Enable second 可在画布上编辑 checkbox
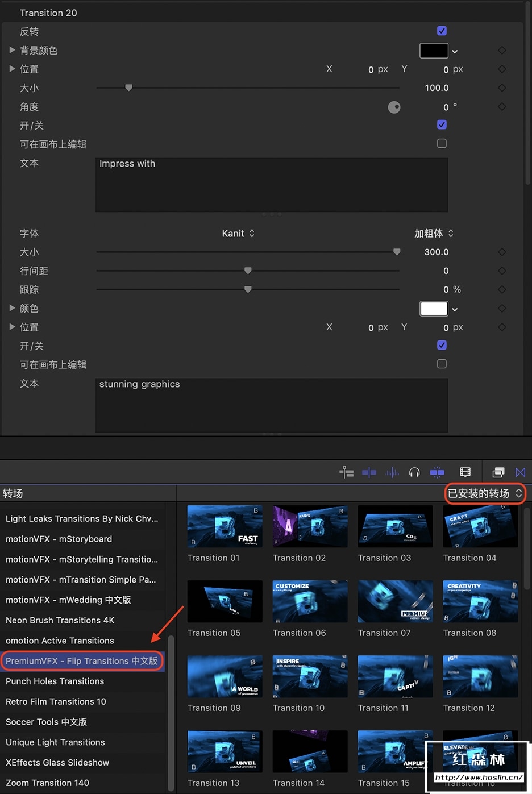This screenshot has height=794, width=532. (442, 364)
